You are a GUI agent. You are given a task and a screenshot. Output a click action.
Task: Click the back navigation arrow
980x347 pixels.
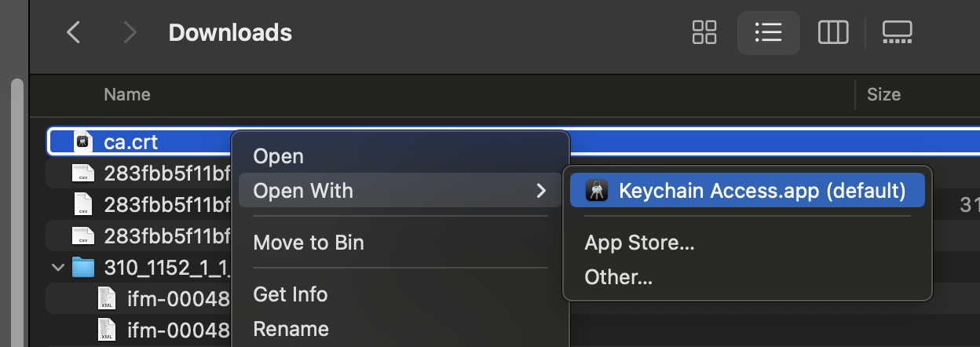tap(74, 32)
